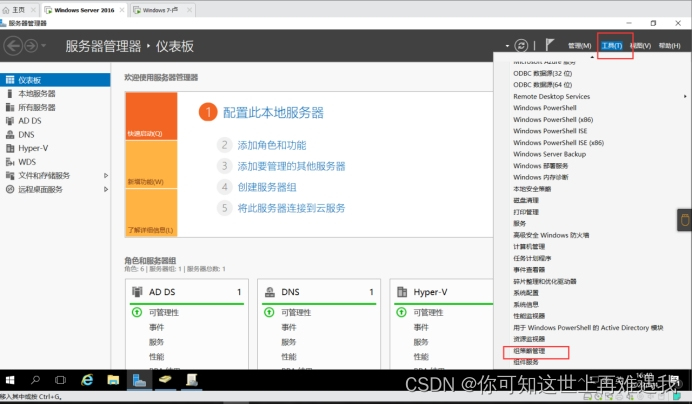Click 可管理性 in the DNS tile
The width and height of the screenshot is (693, 404).
click(296, 313)
